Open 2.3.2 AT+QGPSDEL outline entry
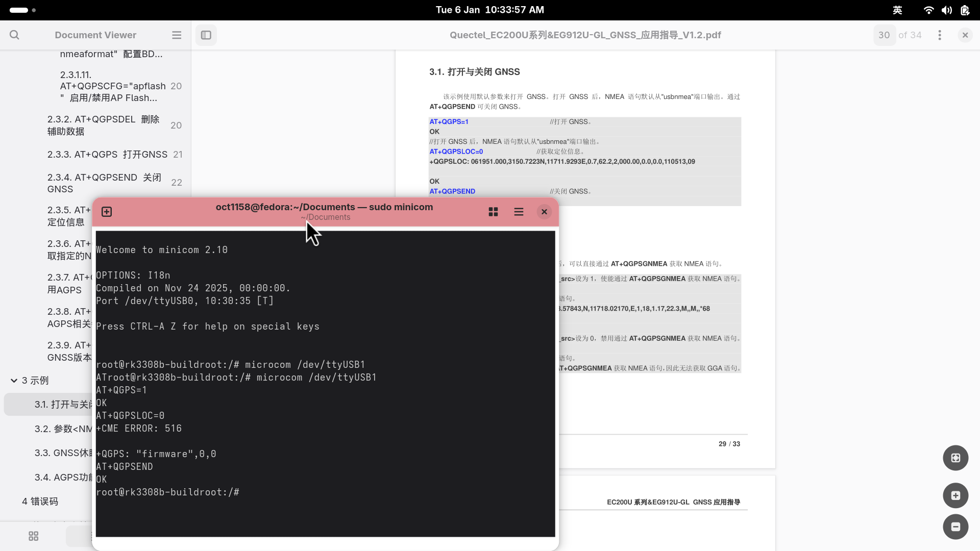The image size is (980, 551). (103, 126)
